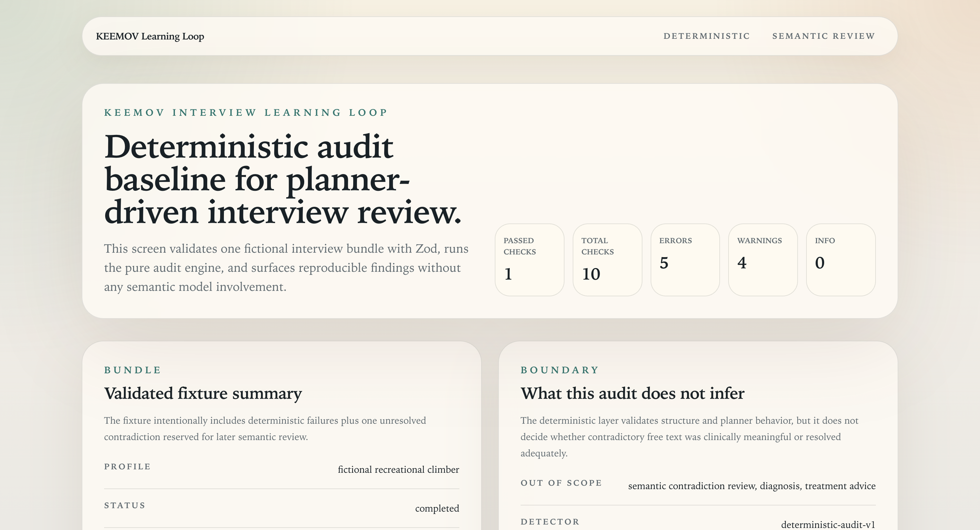The height and width of the screenshot is (530, 980).
Task: Select the Errors stat card
Action: [685, 260]
